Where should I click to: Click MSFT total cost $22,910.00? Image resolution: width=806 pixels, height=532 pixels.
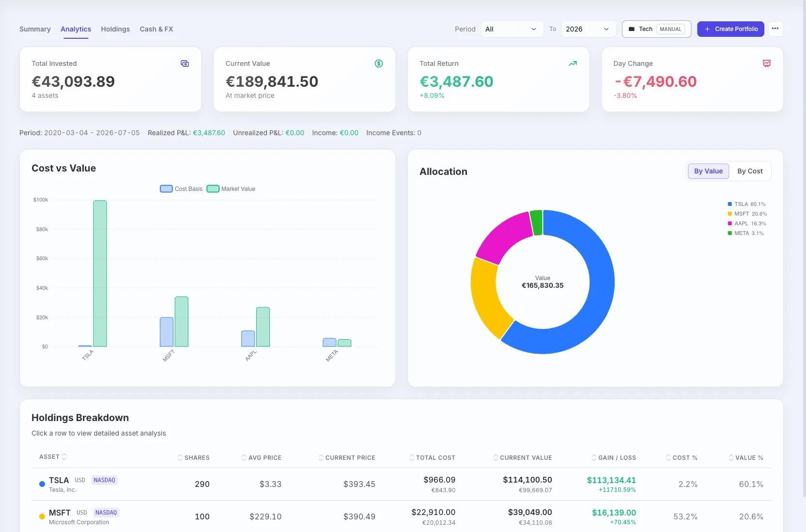(434, 512)
